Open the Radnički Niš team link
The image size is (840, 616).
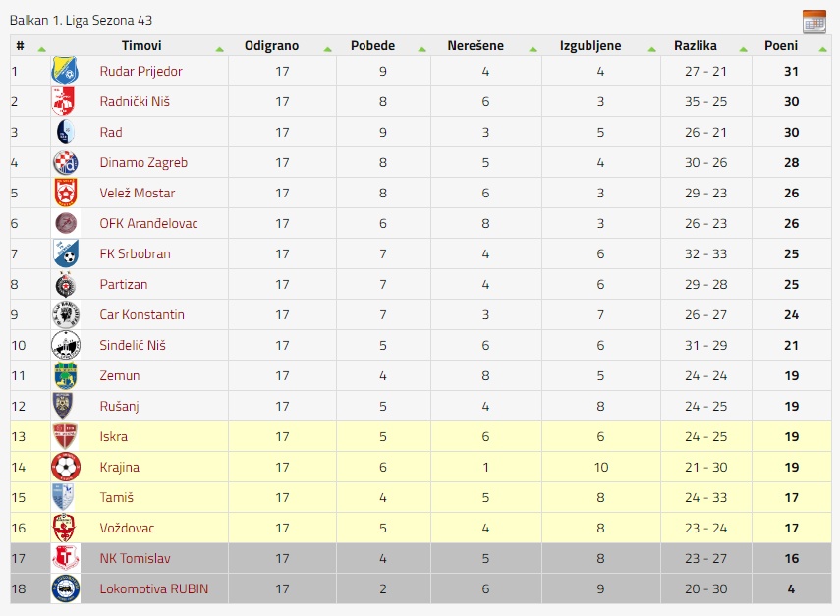pyautogui.click(x=135, y=102)
